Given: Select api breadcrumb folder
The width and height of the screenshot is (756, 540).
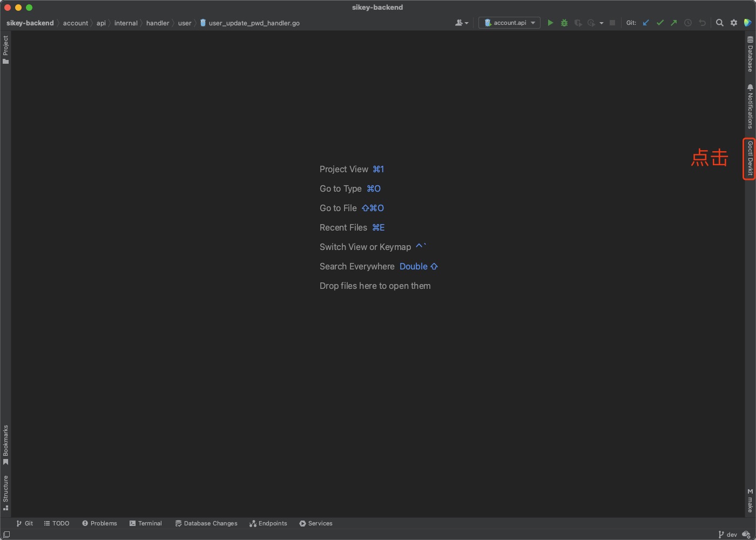Looking at the screenshot, I should [101, 23].
